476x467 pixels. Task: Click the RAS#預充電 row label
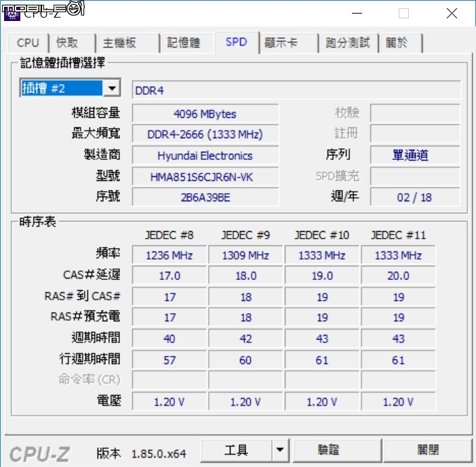85,316
